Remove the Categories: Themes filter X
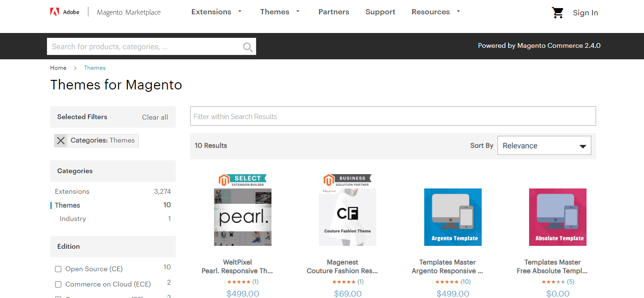This screenshot has width=644, height=298. pos(61,140)
